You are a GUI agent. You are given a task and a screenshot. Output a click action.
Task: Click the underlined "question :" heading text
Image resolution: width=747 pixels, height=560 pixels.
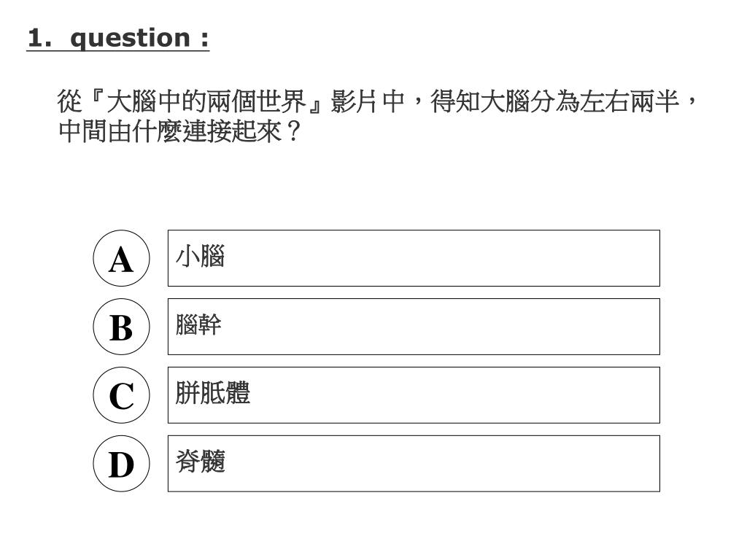139,38
